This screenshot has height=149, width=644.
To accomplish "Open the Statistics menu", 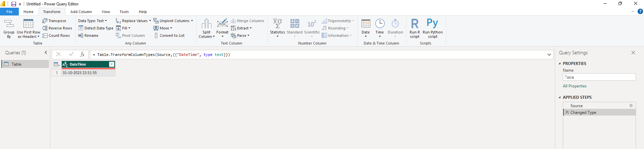I will [x=277, y=29].
